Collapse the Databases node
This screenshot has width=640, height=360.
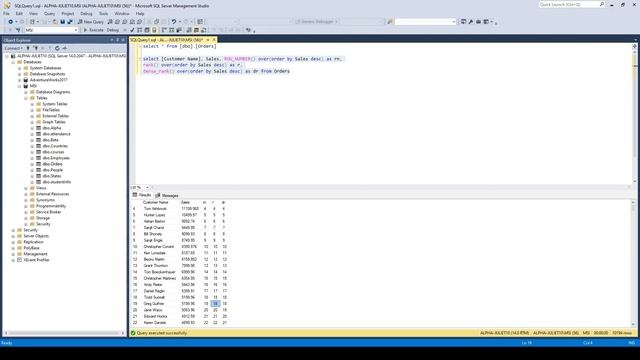pyautogui.click(x=13, y=62)
